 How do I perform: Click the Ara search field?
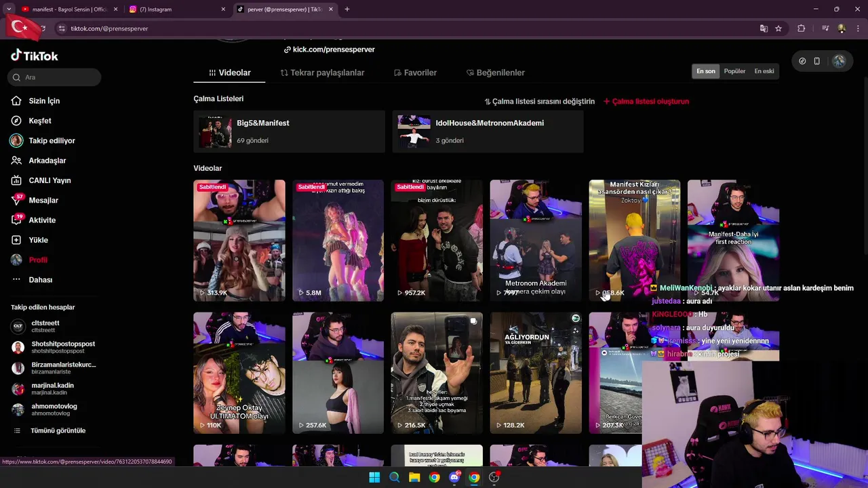coord(56,77)
